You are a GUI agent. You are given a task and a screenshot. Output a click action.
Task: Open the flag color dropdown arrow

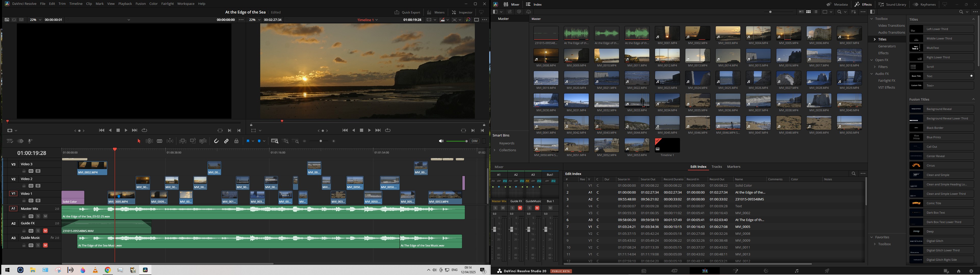[253, 141]
